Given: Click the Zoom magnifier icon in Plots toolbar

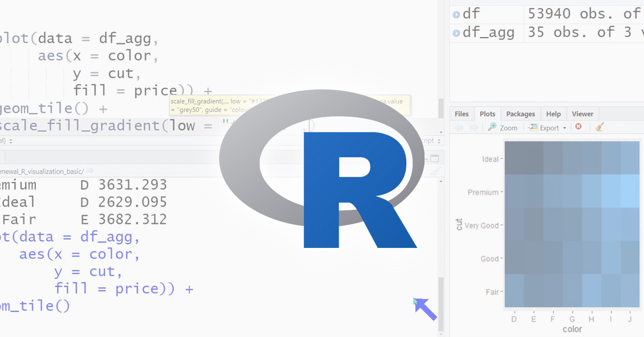Looking at the screenshot, I should [492, 127].
